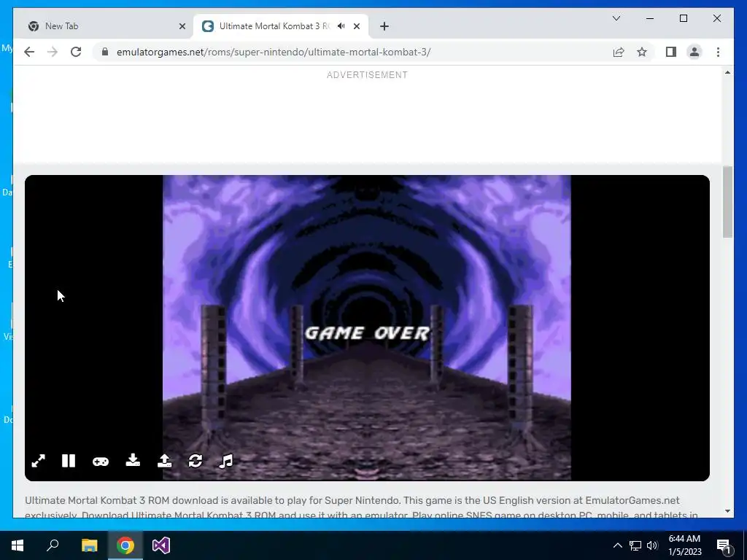The width and height of the screenshot is (747, 560).
Task: Open Windows taskbar search
Action: 53,545
